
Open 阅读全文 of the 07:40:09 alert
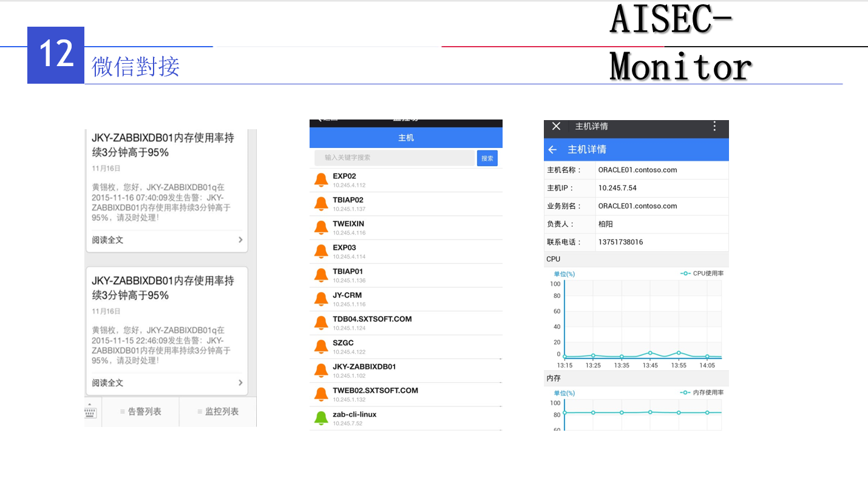click(108, 240)
